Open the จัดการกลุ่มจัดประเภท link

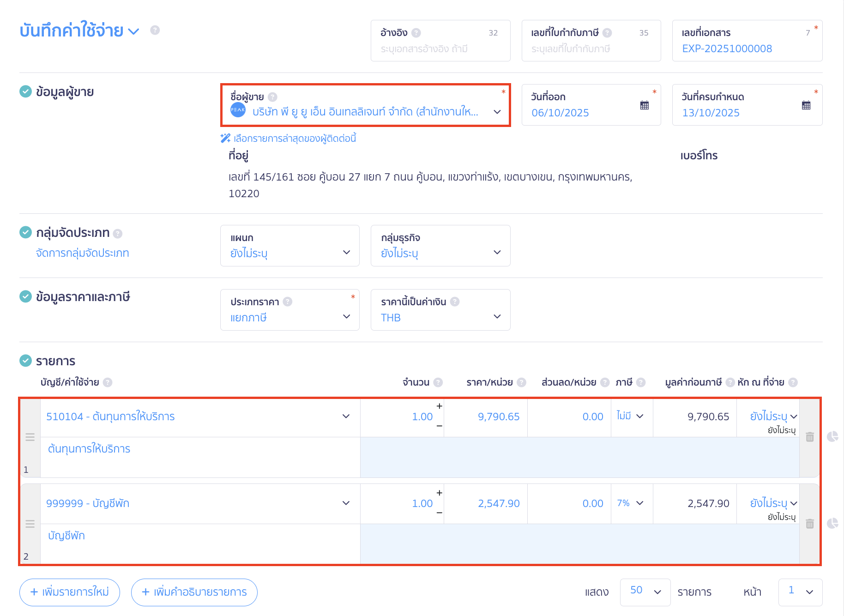[x=82, y=253]
